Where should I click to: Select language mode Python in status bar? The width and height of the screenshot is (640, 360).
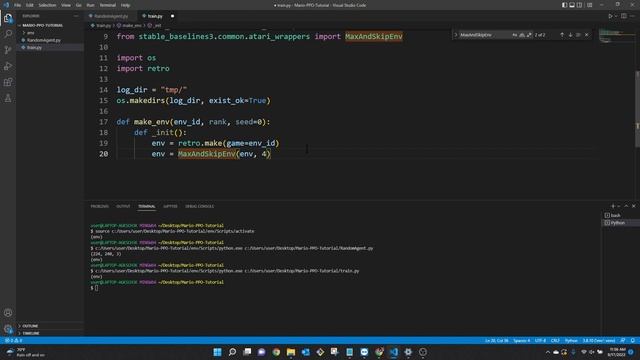pyautogui.click(x=571, y=340)
